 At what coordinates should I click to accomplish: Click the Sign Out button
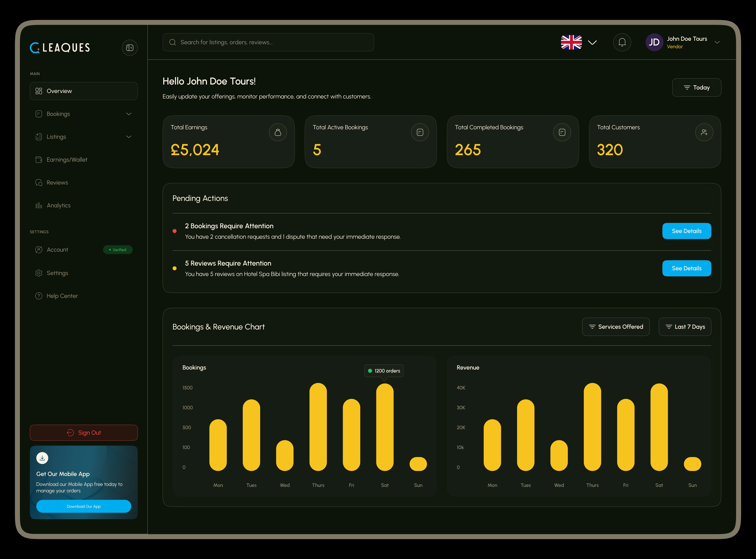pyautogui.click(x=84, y=433)
